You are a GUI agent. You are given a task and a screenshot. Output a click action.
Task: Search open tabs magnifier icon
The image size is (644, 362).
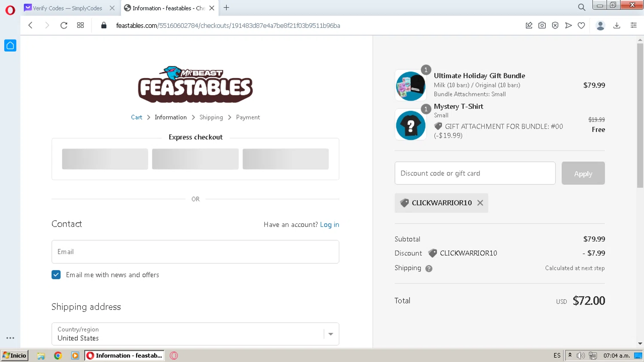581,7
